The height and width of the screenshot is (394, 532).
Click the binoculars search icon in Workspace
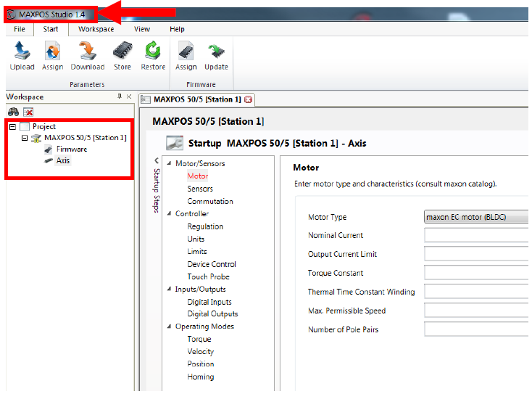pyautogui.click(x=13, y=112)
